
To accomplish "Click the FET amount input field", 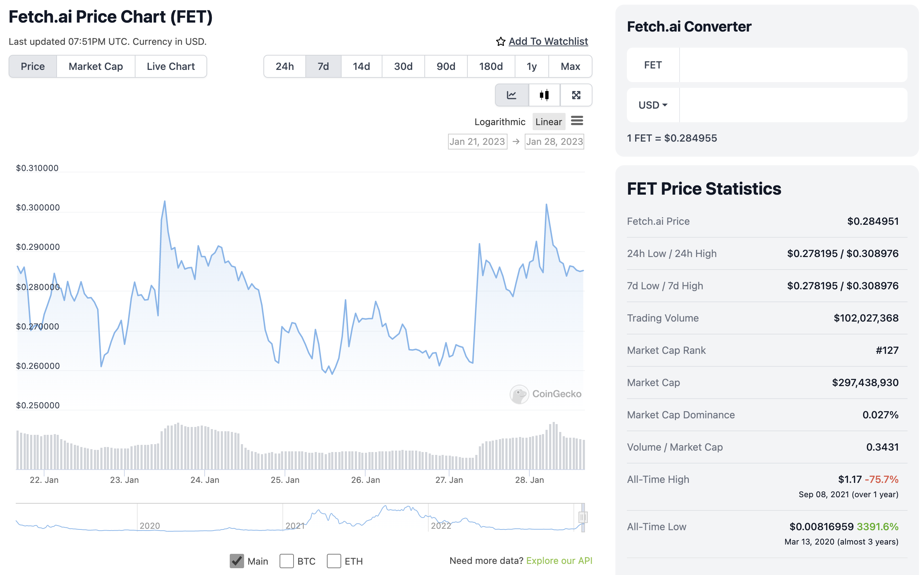I will 793,65.
